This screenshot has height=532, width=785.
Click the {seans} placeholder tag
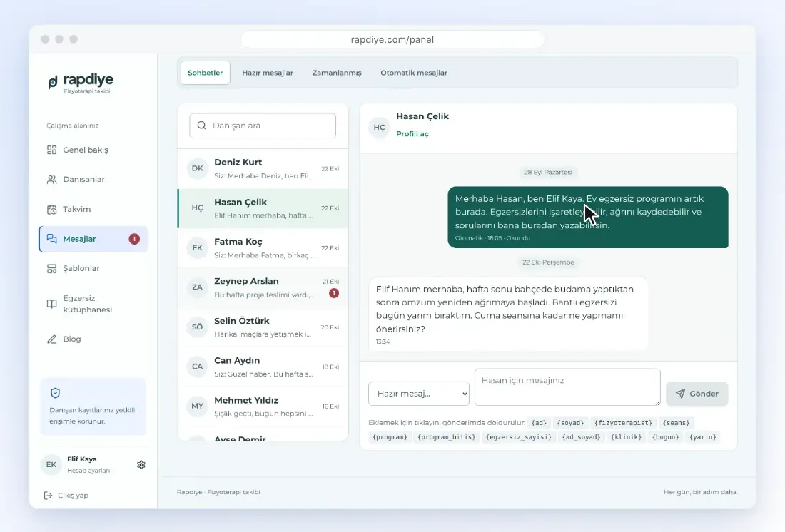(677, 423)
